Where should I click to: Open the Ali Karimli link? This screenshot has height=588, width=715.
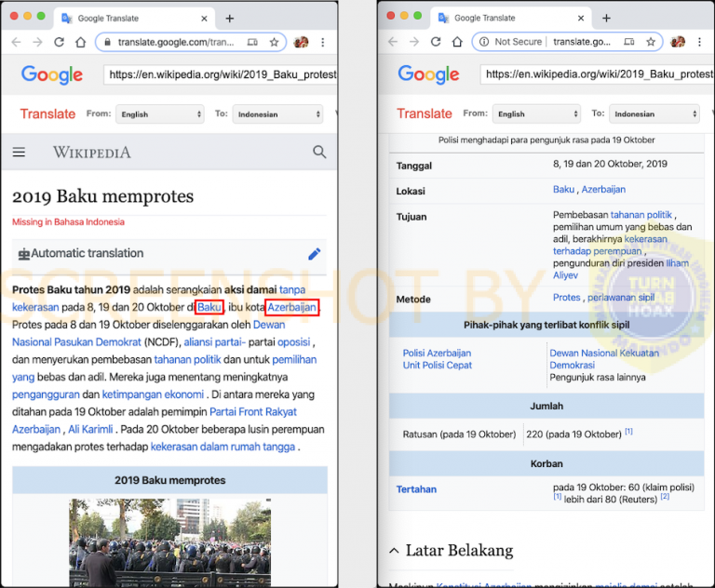(x=90, y=430)
